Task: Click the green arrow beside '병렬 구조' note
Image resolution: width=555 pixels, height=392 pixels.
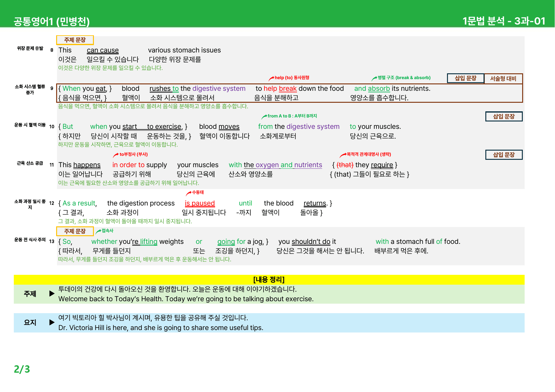Action: [374, 79]
